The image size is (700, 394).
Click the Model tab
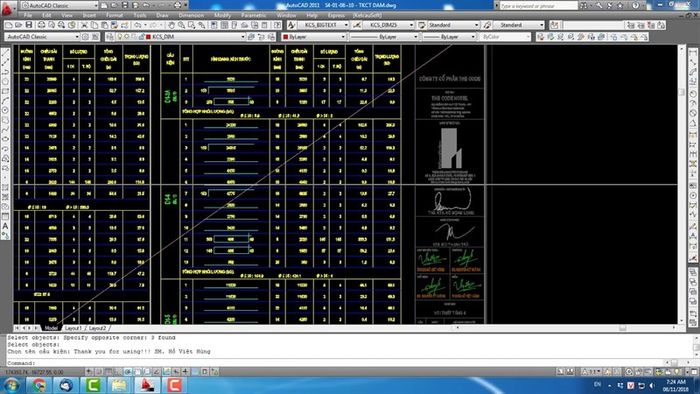click(x=51, y=328)
